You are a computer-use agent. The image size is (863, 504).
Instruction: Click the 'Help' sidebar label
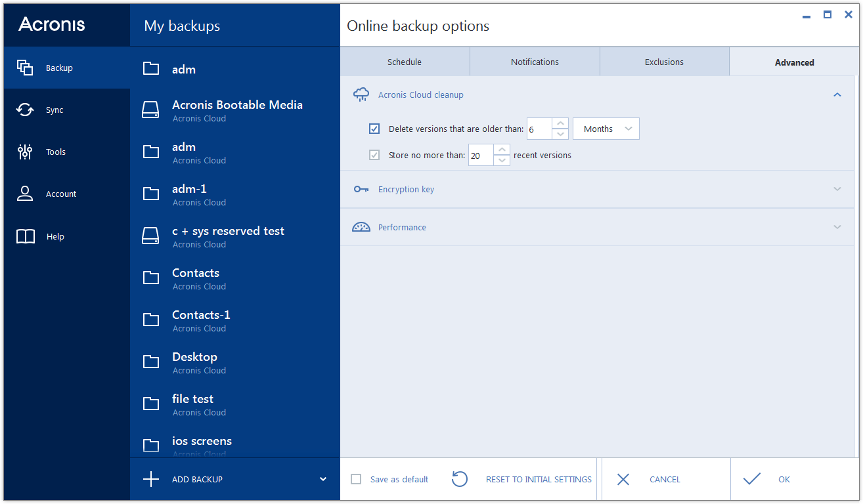(55, 236)
